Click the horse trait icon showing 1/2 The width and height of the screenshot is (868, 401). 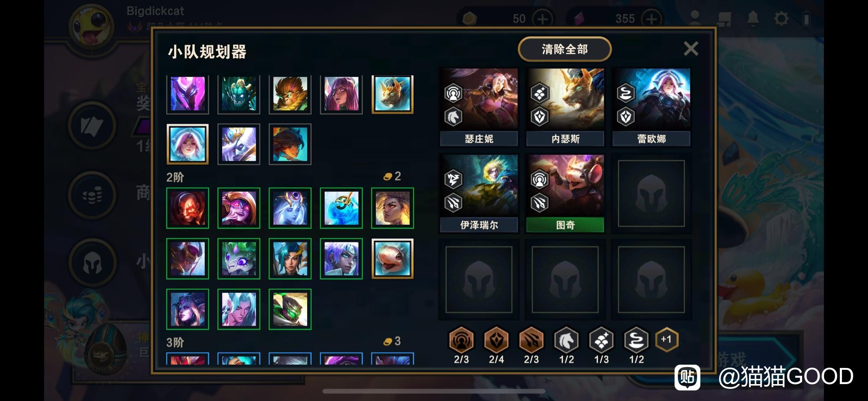click(566, 341)
